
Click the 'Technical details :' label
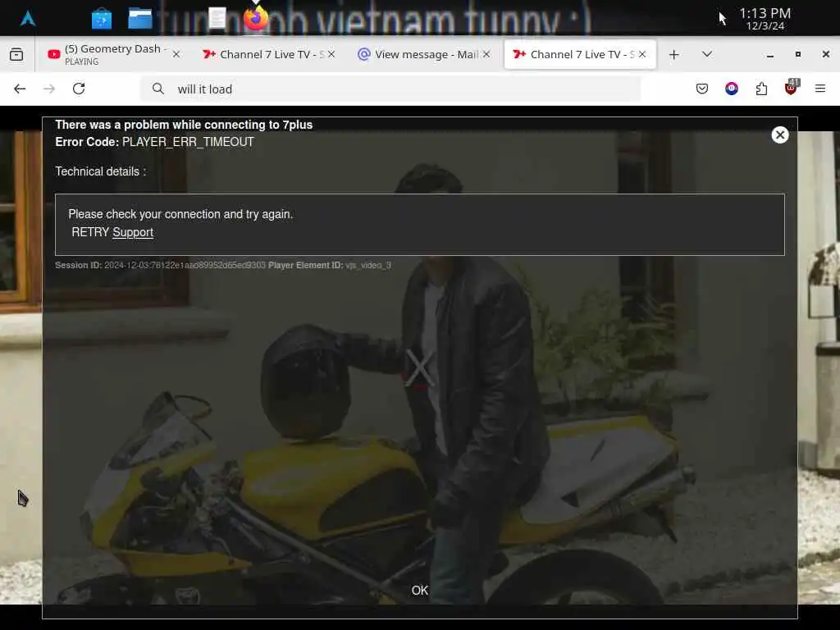101,171
